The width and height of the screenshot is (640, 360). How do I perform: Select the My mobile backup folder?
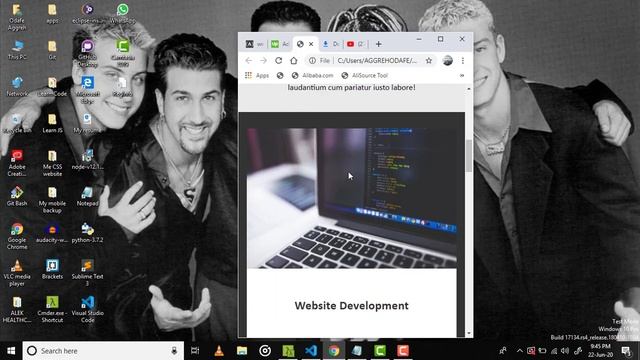(52, 200)
